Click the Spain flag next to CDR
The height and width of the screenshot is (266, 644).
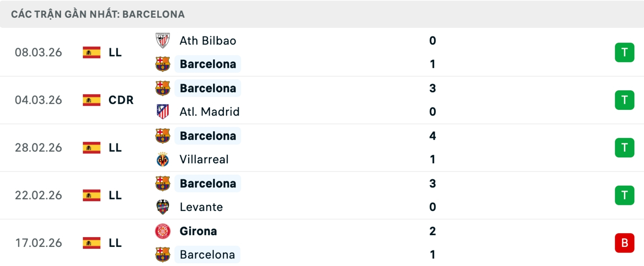91,100
